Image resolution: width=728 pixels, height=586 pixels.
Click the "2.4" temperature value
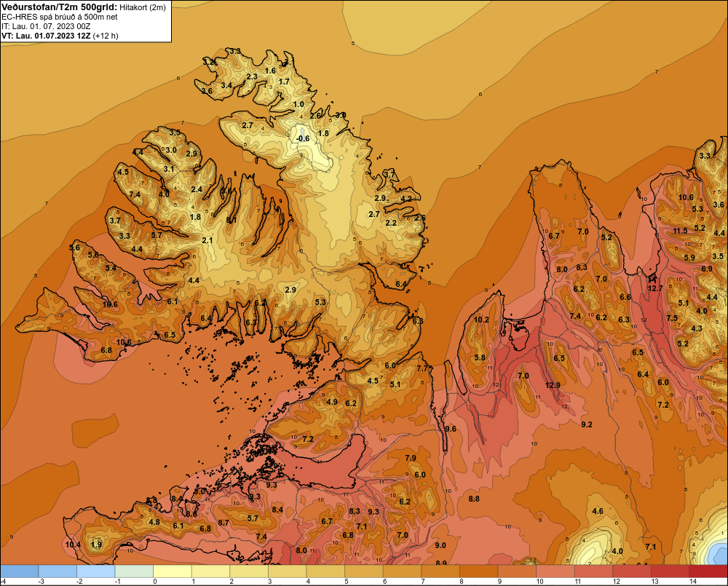[x=197, y=189]
